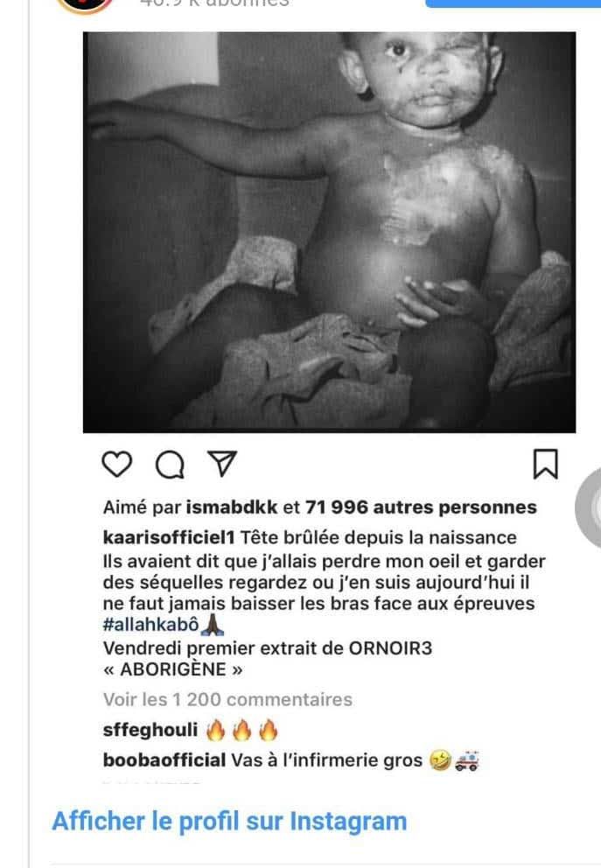Open kaarisofficiel1 profile from caption
Screen dimensions: 601x868
(x=169, y=537)
